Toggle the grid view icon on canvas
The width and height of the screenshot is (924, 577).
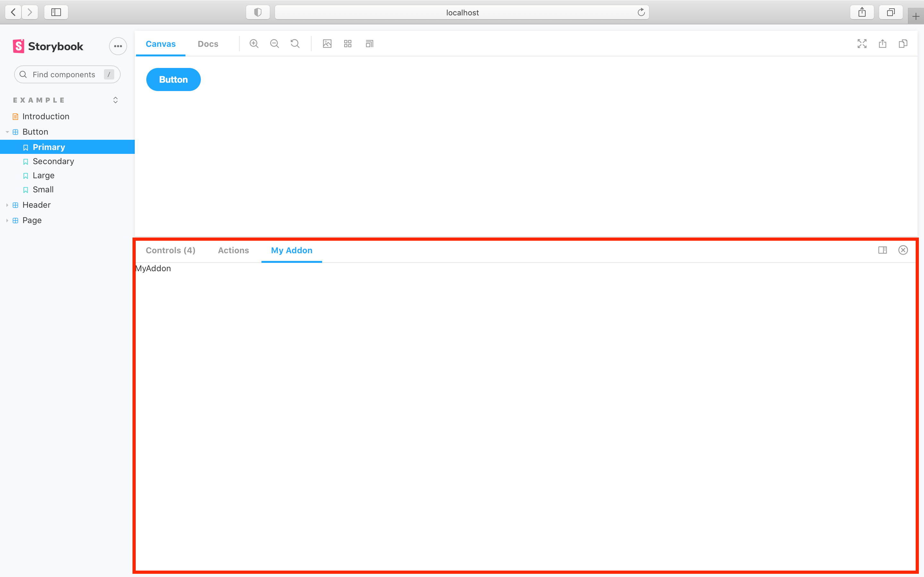point(348,44)
